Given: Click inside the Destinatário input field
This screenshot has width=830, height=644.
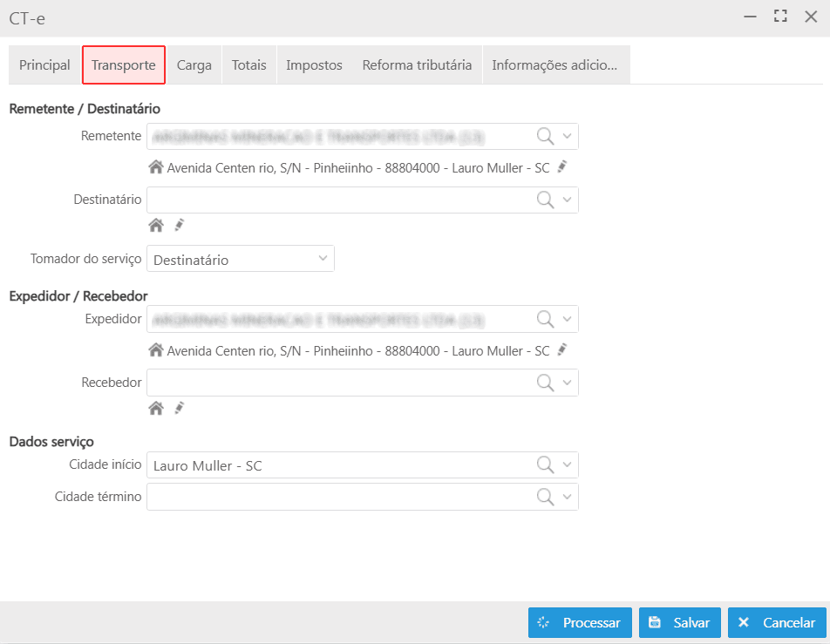Looking at the screenshot, I should point(340,200).
